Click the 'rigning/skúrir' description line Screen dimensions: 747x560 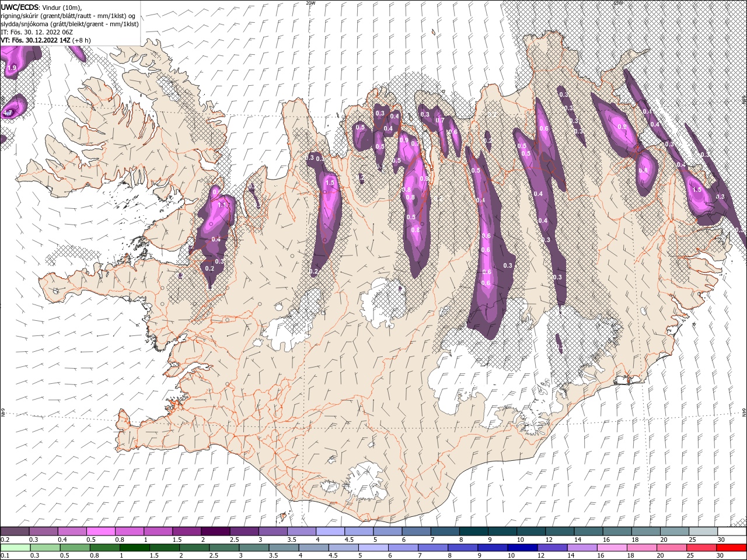[x=68, y=16]
